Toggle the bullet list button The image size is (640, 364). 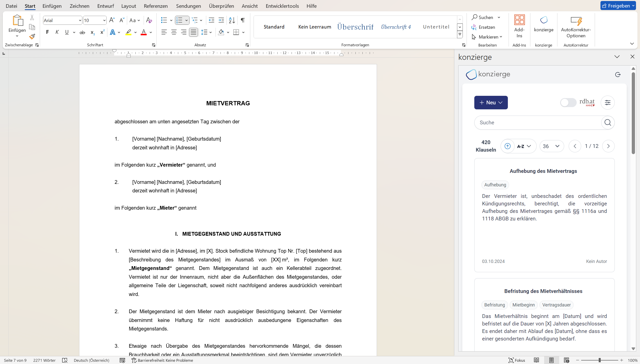coord(164,20)
